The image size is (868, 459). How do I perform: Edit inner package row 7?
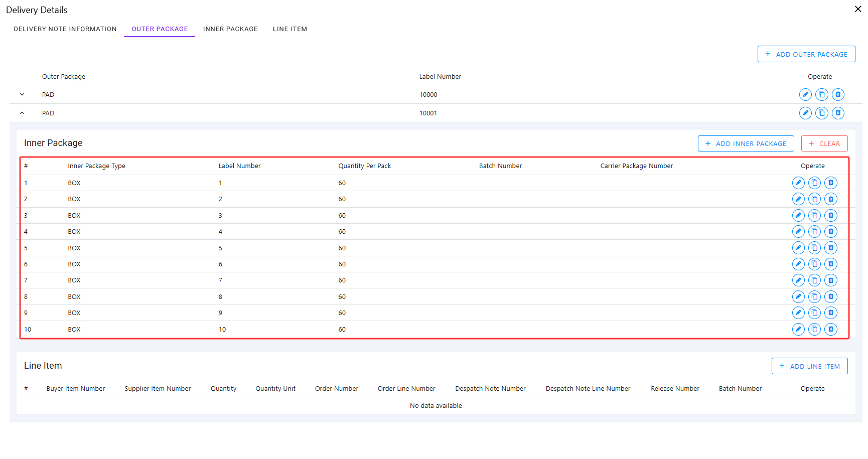(798, 280)
